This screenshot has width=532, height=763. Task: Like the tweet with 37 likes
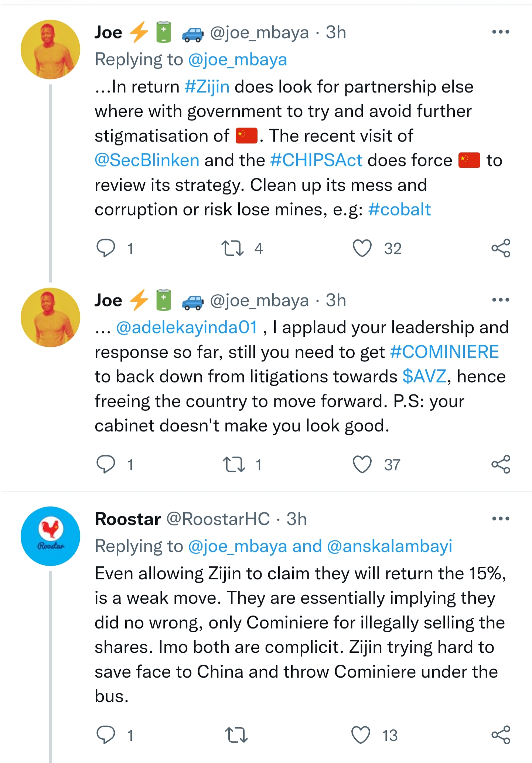click(362, 464)
